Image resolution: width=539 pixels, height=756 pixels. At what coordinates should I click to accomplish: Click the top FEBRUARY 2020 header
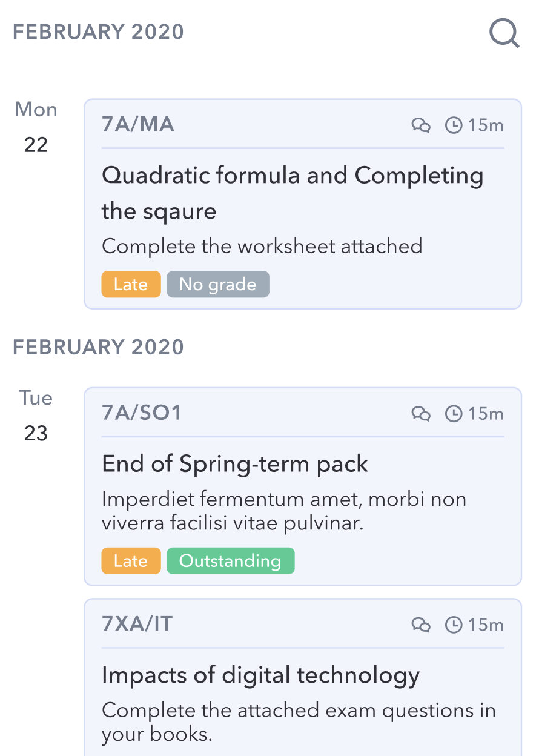coord(98,32)
